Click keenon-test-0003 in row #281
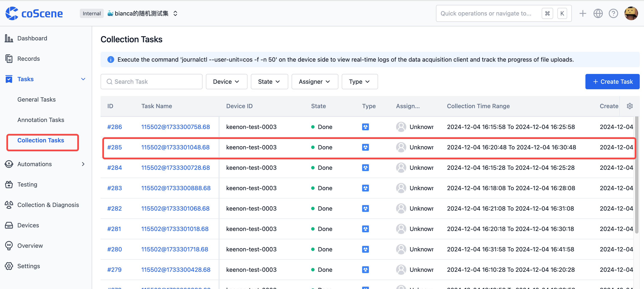 click(x=251, y=229)
